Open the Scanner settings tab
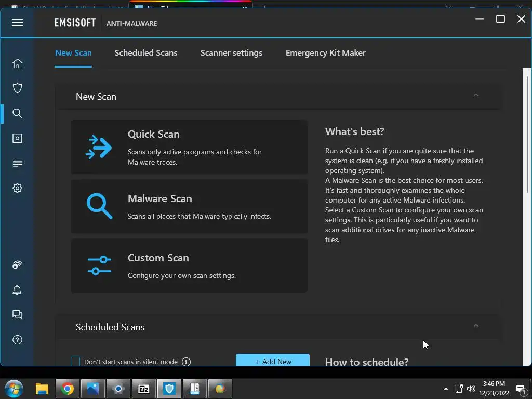This screenshot has width=532, height=399. [231, 53]
